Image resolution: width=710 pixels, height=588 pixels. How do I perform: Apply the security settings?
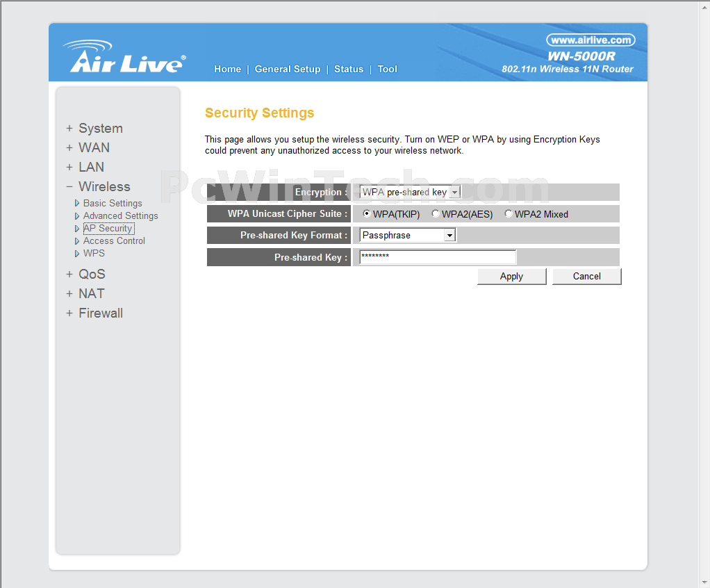coord(512,277)
